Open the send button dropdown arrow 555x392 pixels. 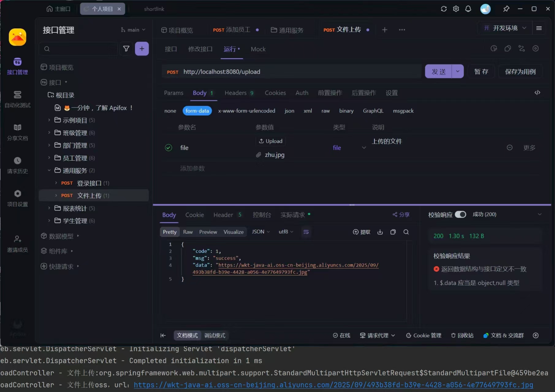tap(458, 71)
